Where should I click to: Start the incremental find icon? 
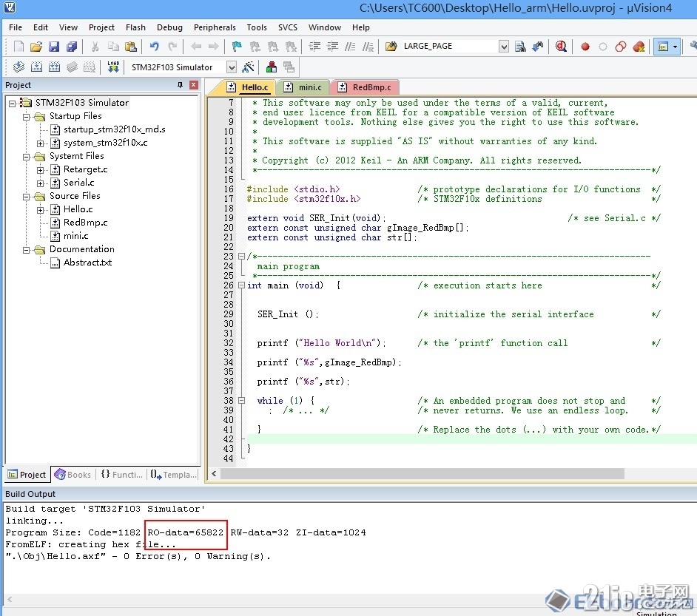point(538,46)
